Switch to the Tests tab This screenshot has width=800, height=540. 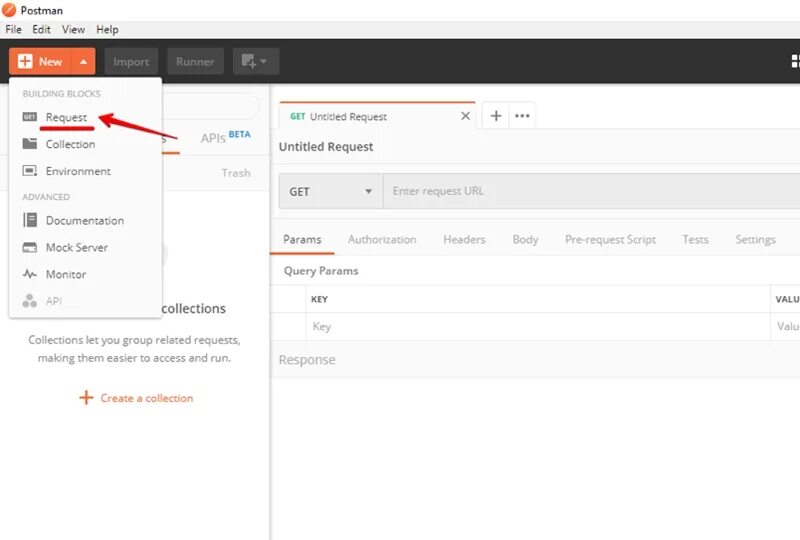[x=695, y=239]
